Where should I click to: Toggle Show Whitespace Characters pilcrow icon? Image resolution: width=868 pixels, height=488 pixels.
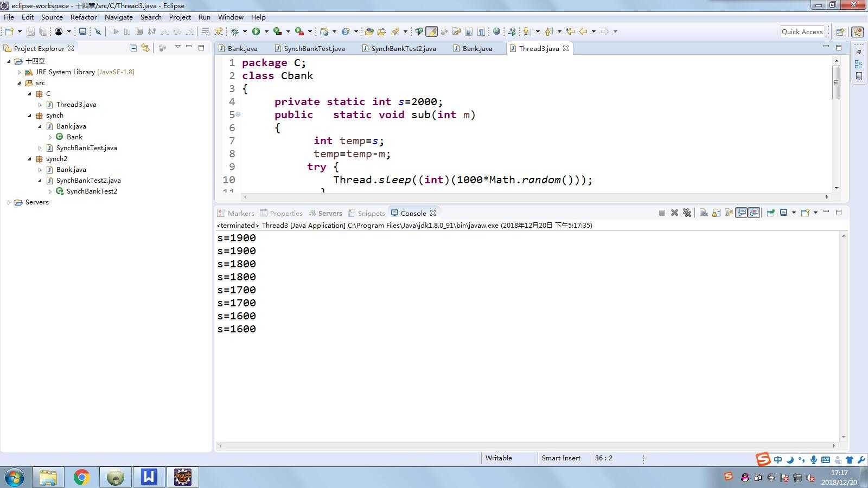pos(481,31)
